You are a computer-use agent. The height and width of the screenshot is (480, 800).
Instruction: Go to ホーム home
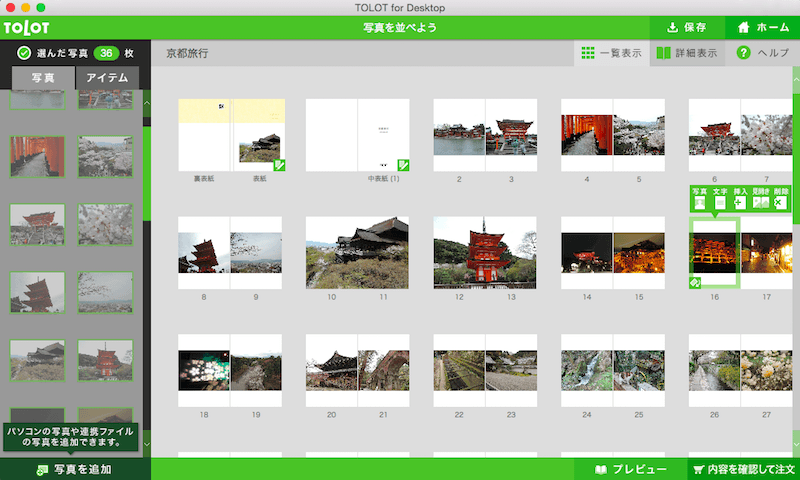763,28
